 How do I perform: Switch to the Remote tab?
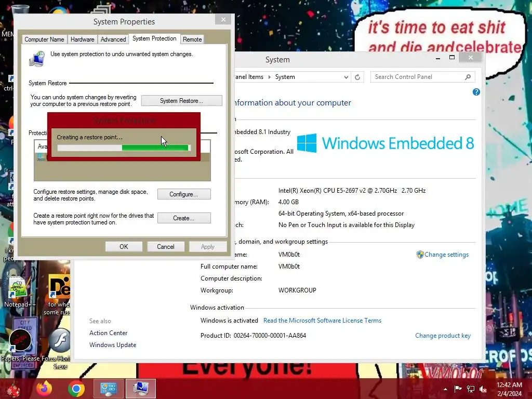pyautogui.click(x=192, y=39)
